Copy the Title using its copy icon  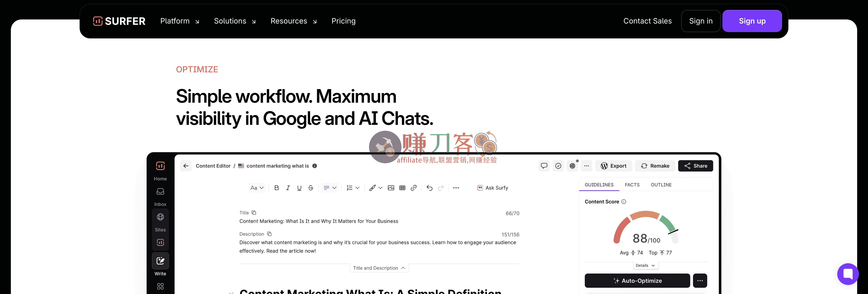click(254, 213)
